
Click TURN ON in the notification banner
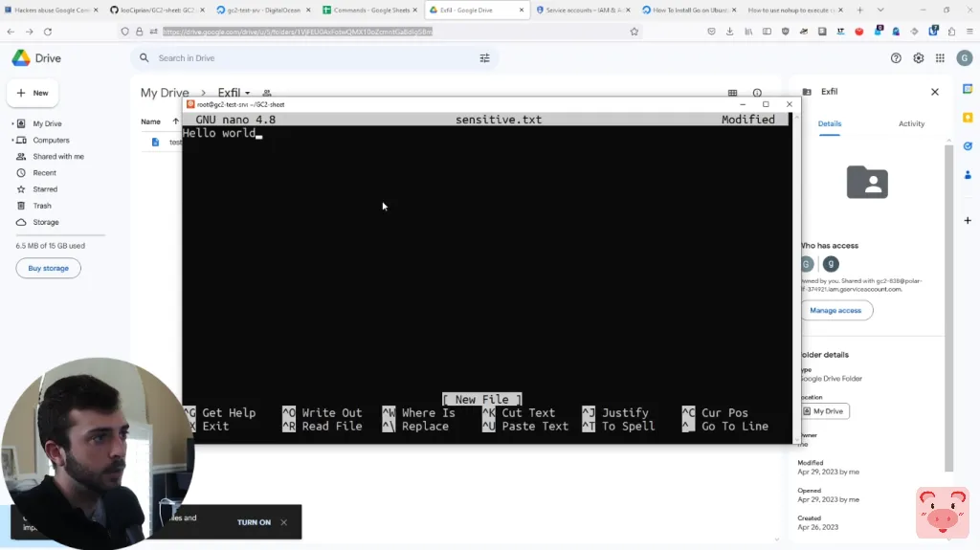pos(254,522)
